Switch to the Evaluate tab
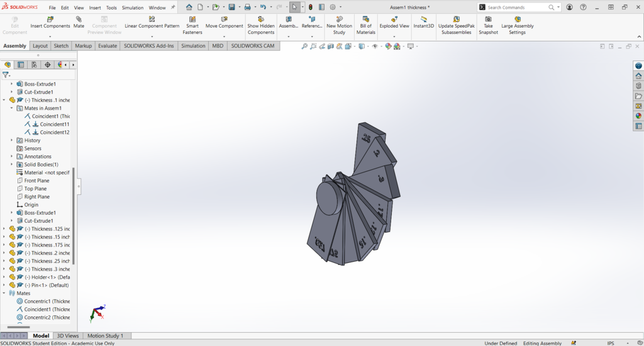The image size is (644, 346). [107, 46]
